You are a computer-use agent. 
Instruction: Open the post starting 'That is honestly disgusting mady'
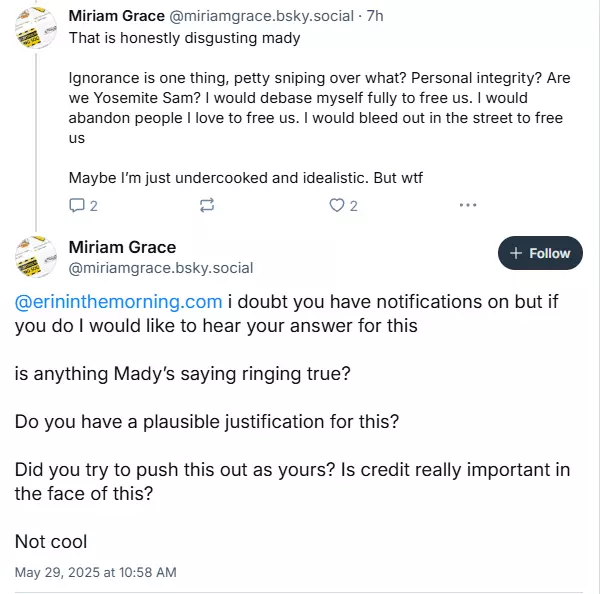pyautogui.click(x=184, y=38)
